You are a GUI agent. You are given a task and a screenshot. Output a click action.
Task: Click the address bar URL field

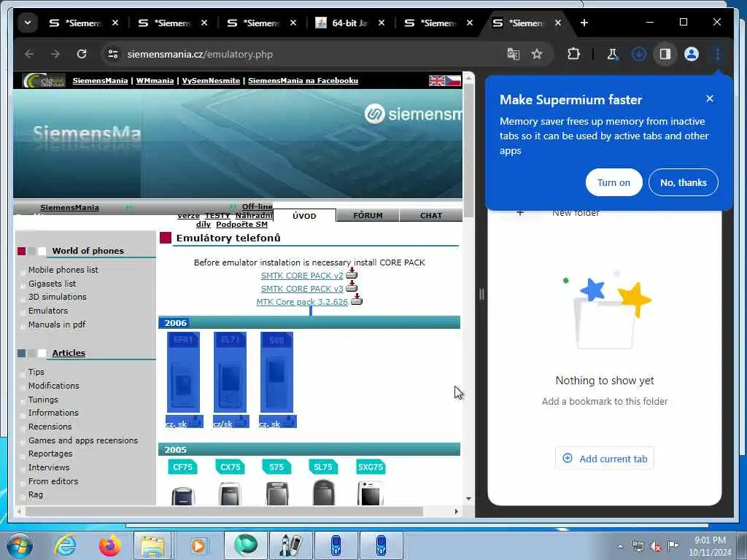click(305, 54)
